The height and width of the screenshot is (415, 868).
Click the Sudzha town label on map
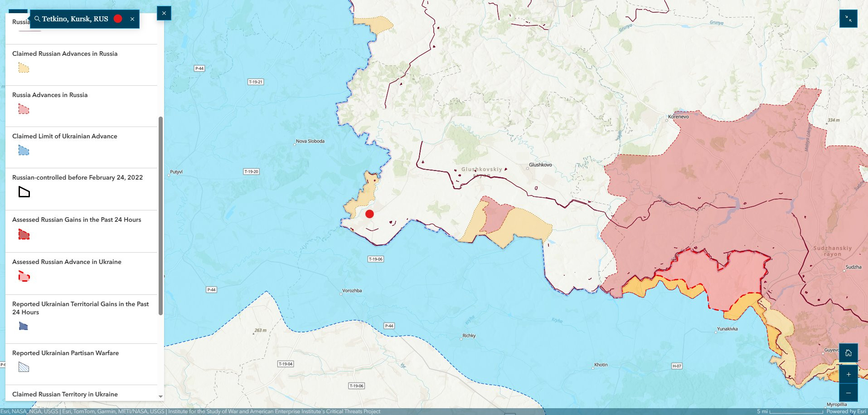[x=853, y=267]
